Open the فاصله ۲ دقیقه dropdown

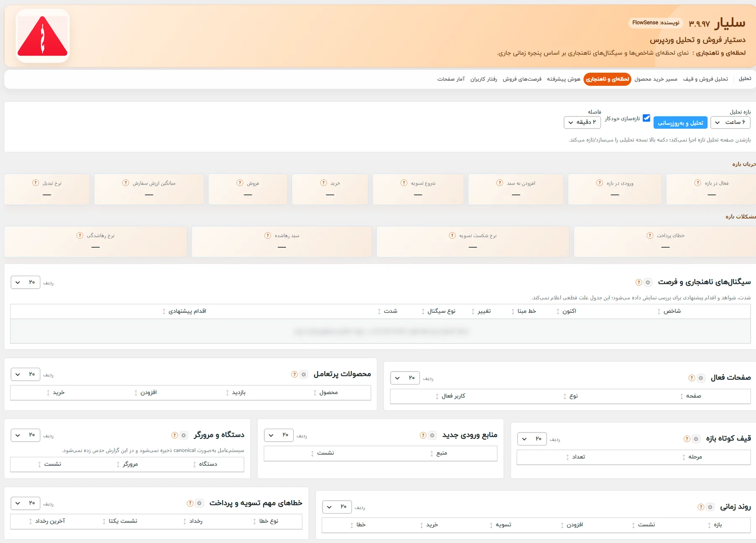582,122
